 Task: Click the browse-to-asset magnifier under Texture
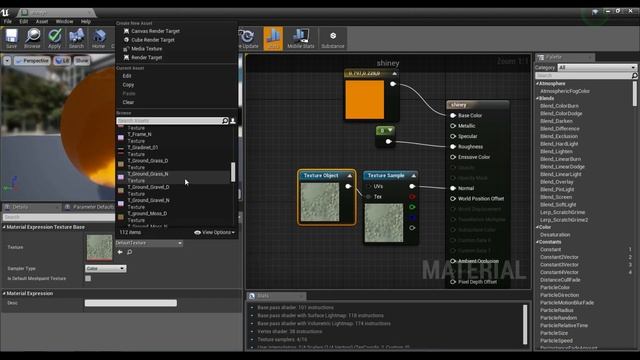tap(129, 252)
